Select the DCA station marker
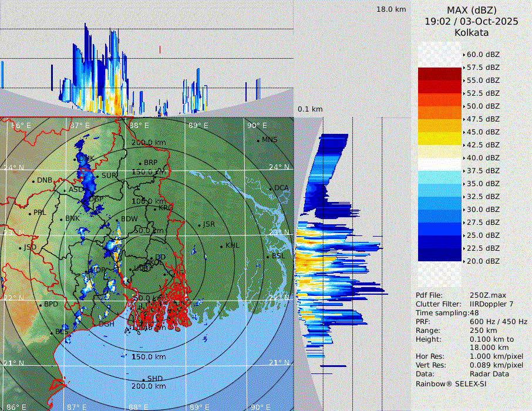Image resolution: width=532 pixels, height=411 pixels. pos(271,188)
